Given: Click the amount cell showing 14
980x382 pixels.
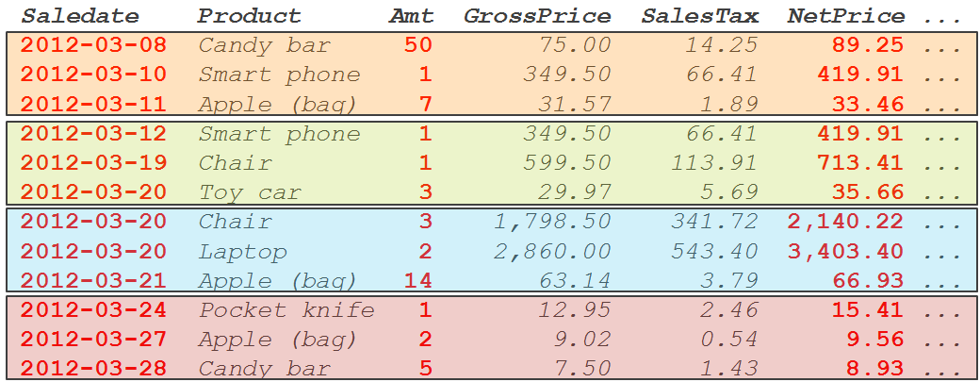Looking at the screenshot, I should tap(417, 281).
